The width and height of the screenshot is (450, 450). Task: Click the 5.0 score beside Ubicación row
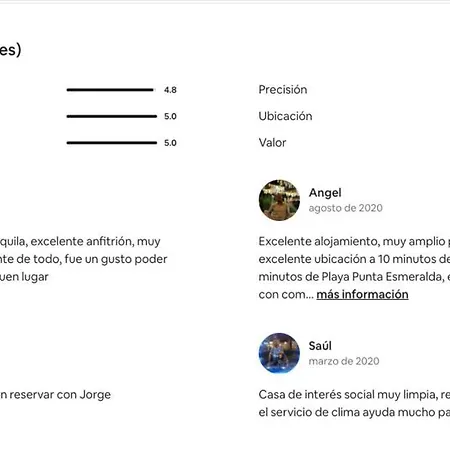[x=170, y=116]
